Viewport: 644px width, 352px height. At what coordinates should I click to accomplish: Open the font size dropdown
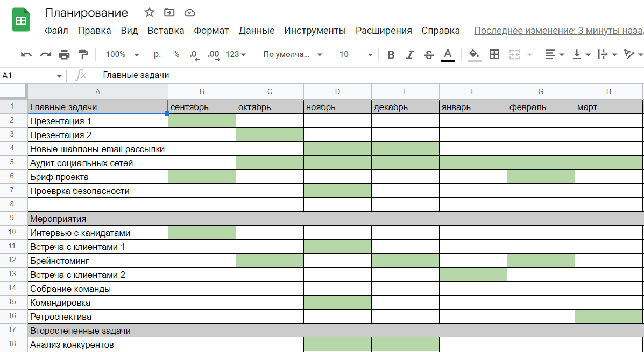tap(353, 54)
